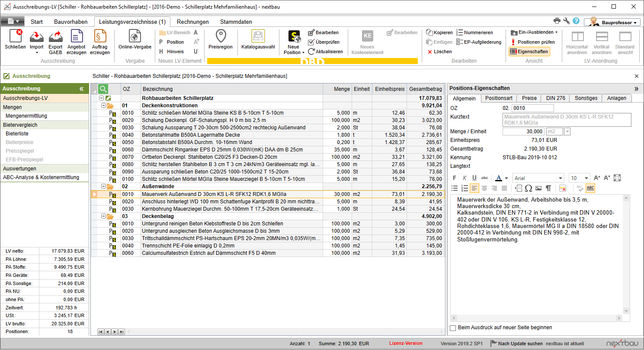Open the font color picker
Screen dimensions: 644x350
point(506,178)
